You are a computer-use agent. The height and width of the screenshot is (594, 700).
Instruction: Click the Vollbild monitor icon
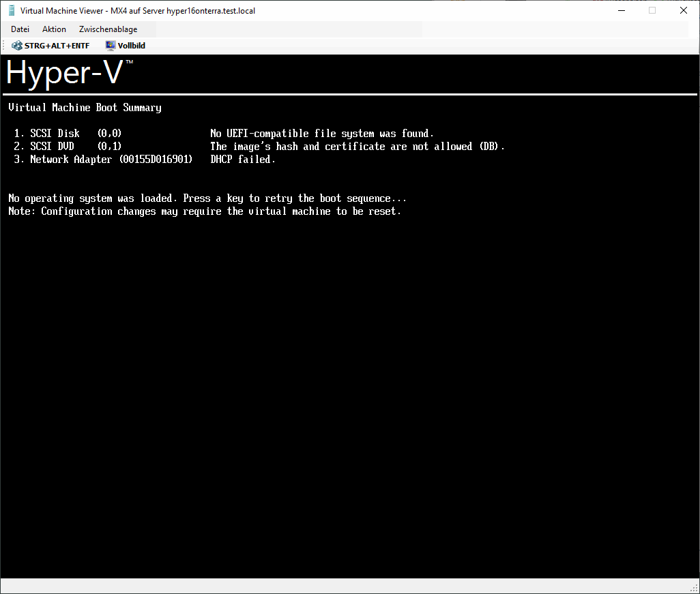(x=110, y=45)
